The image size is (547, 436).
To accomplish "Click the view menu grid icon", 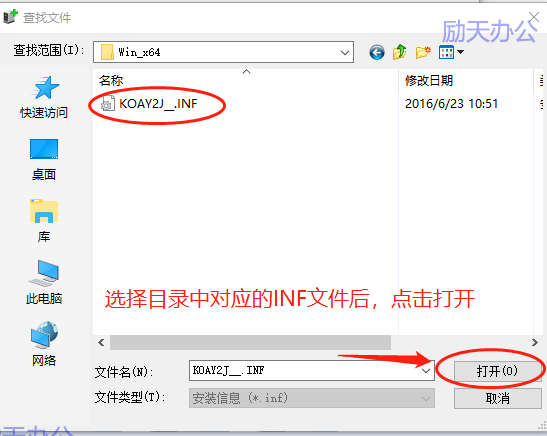I will (x=446, y=52).
